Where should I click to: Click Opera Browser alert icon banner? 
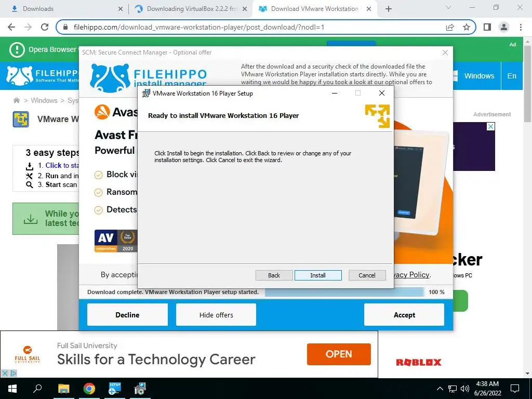pyautogui.click(x=17, y=50)
